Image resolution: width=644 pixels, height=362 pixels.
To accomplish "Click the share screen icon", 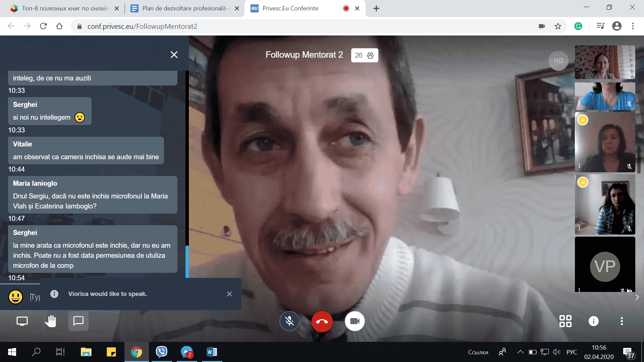I will (x=22, y=321).
